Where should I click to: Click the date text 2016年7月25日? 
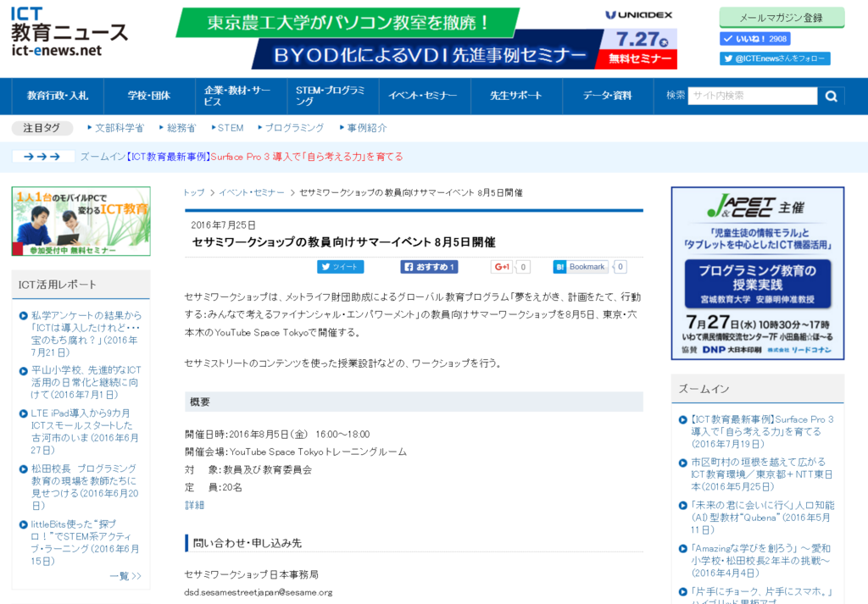pos(223,225)
